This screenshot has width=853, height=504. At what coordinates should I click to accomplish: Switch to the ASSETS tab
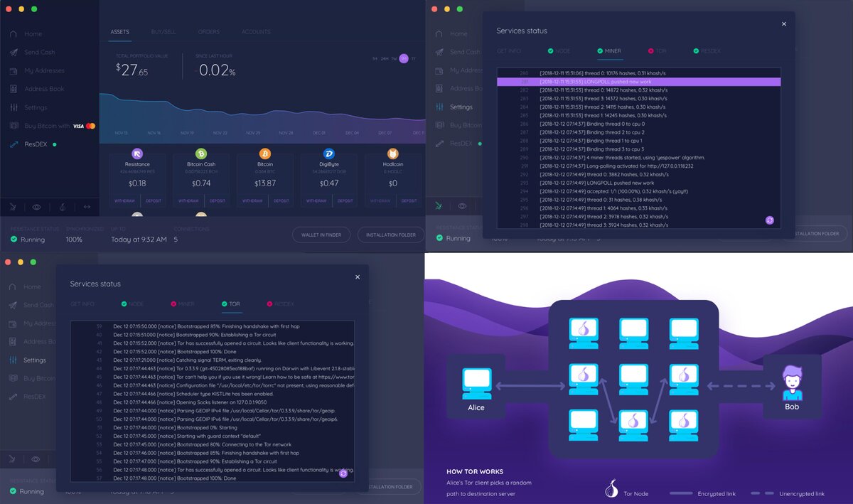click(x=119, y=32)
